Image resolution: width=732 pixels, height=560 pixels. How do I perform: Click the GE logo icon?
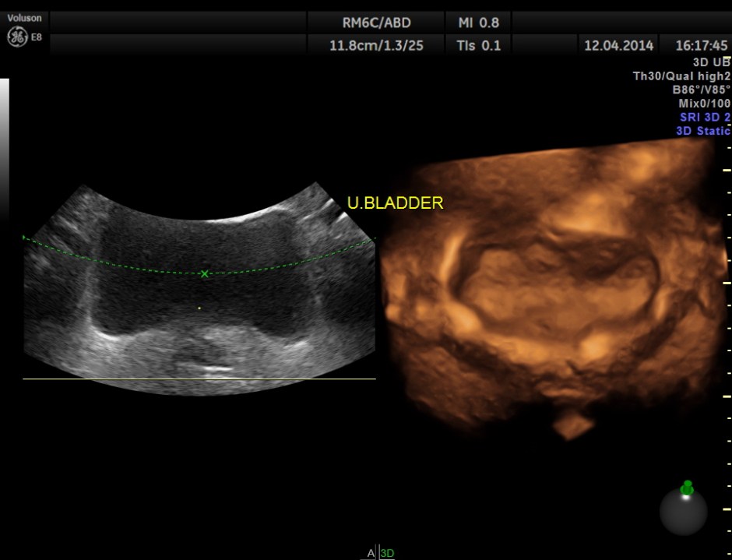click(x=15, y=37)
